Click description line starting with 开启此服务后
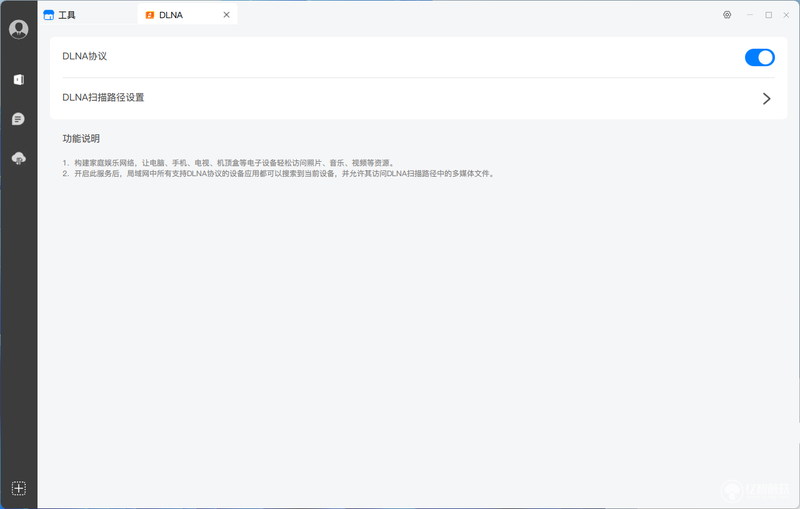Image resolution: width=800 pixels, height=509 pixels. 279,173
